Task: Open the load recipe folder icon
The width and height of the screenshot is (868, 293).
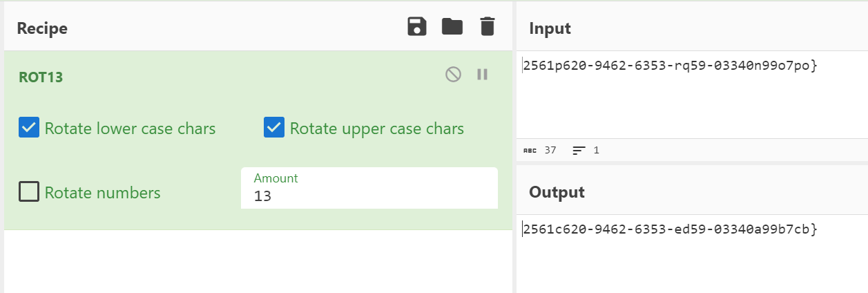Action: pos(452,27)
